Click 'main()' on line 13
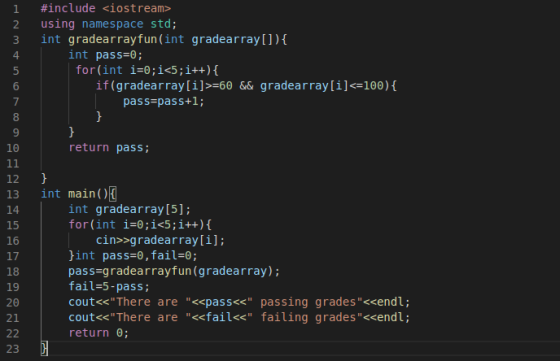Viewport: 560px width, 361px height. 88,194
